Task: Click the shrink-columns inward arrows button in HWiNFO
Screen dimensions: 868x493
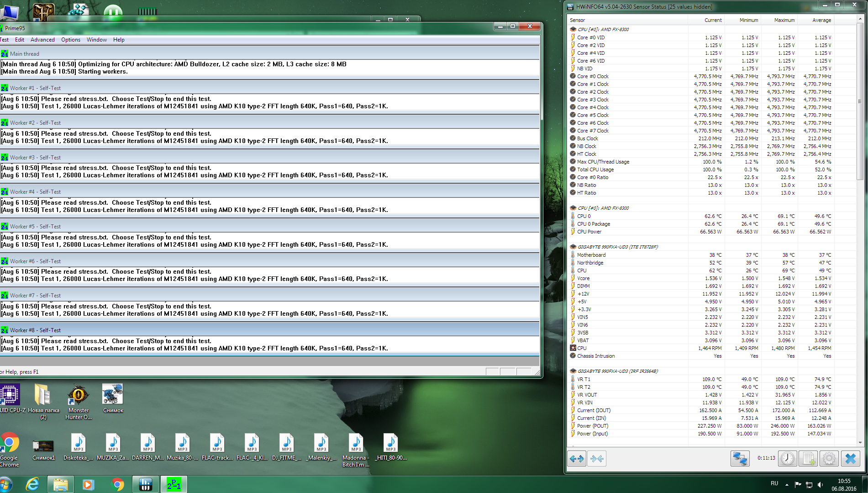Action: [597, 458]
